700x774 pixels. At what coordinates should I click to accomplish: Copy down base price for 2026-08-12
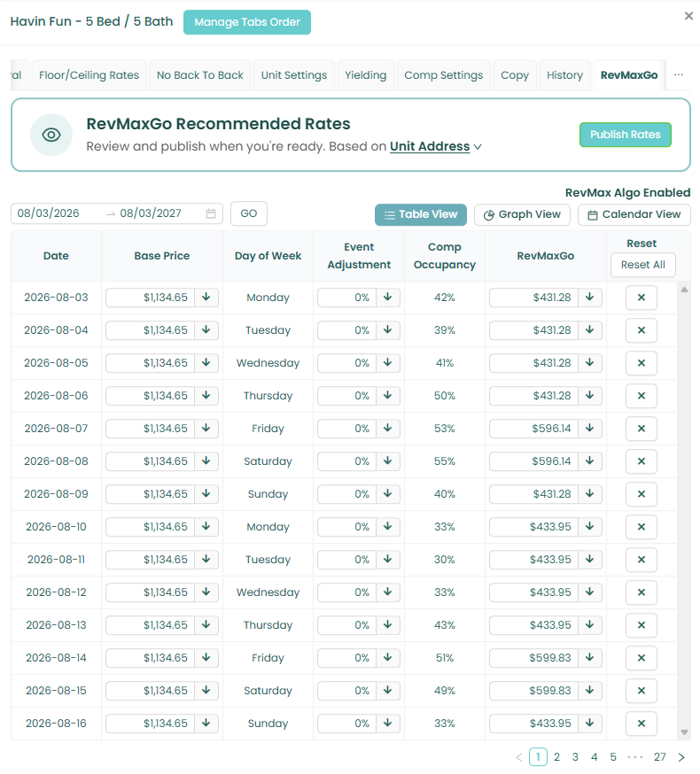(x=206, y=592)
